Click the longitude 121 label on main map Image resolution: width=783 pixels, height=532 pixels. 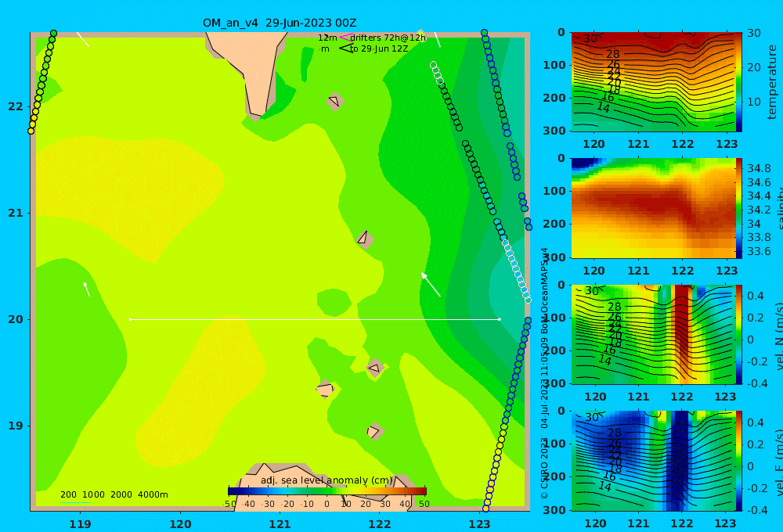tap(280, 524)
